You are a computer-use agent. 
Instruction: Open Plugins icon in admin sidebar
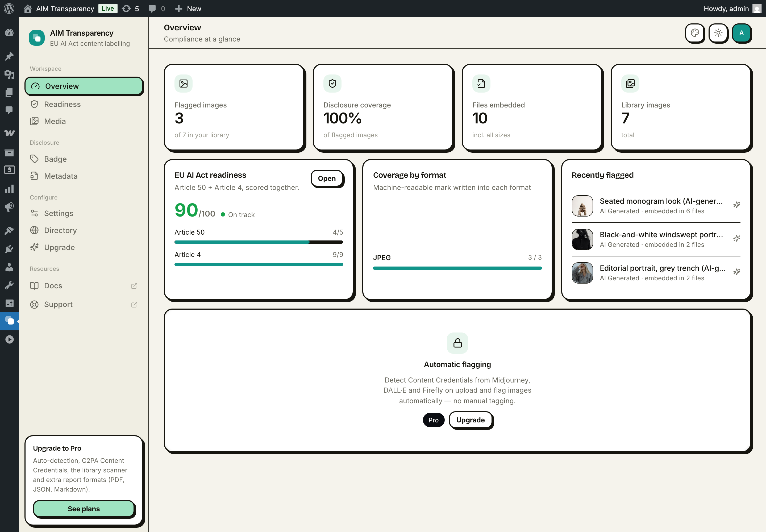(x=9, y=249)
